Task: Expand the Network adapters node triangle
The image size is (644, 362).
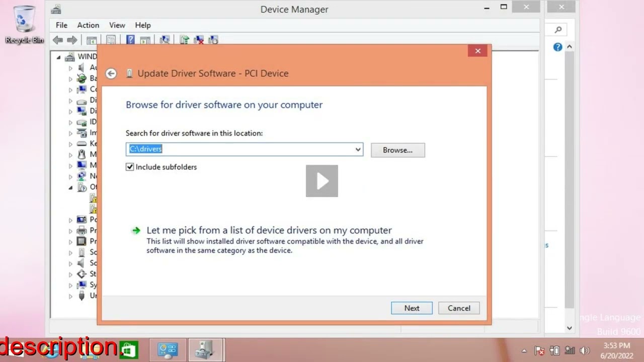Action: tap(70, 176)
